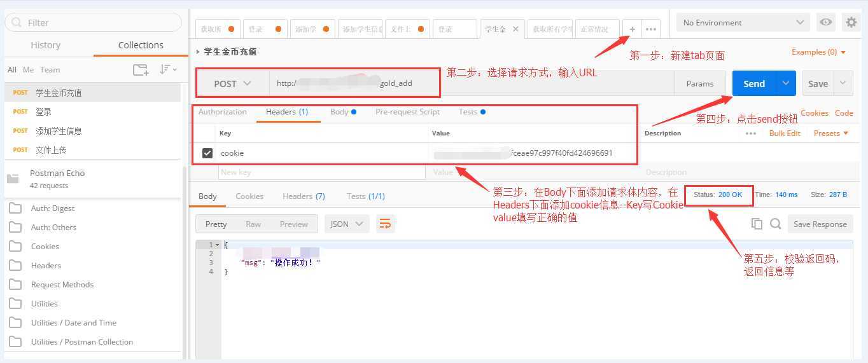The height and width of the screenshot is (363, 868).
Task: Click the New key header field
Action: tap(322, 172)
